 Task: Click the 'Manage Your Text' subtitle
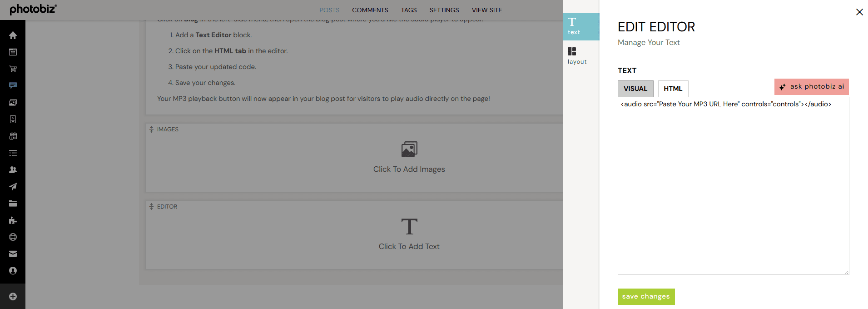coord(649,42)
